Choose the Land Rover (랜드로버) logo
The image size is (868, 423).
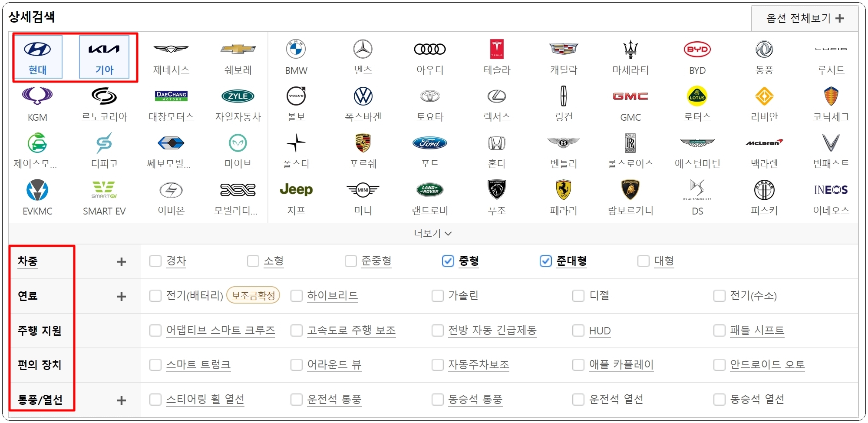click(430, 190)
